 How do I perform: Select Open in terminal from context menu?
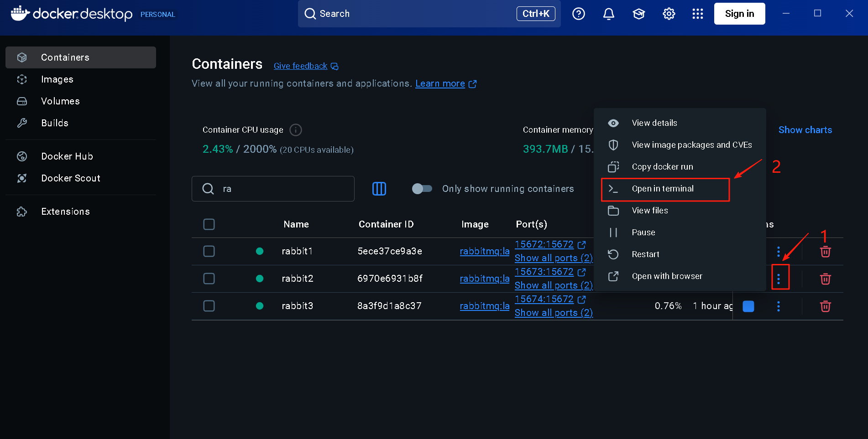[662, 189]
